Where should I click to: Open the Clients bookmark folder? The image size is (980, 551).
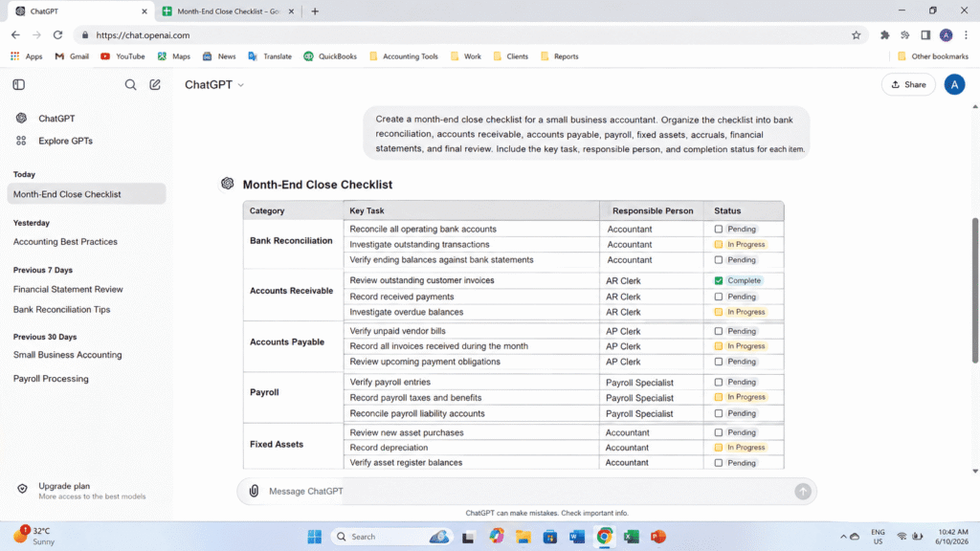[511, 56]
